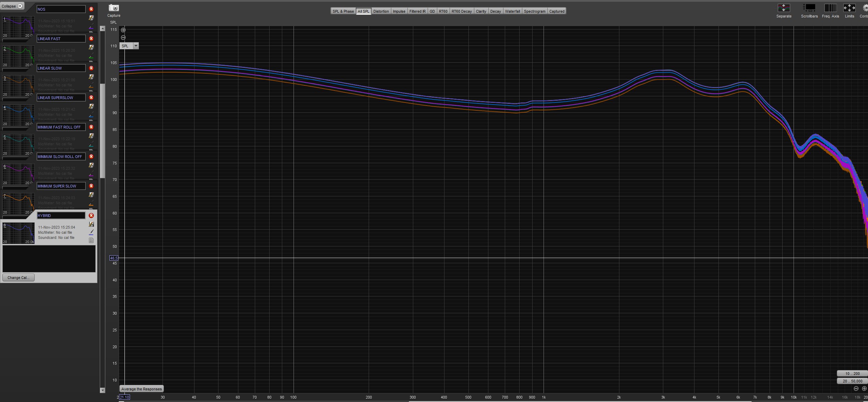This screenshot has width=868, height=402.
Task: Toggle Scrollbars display on graph
Action: (x=809, y=8)
